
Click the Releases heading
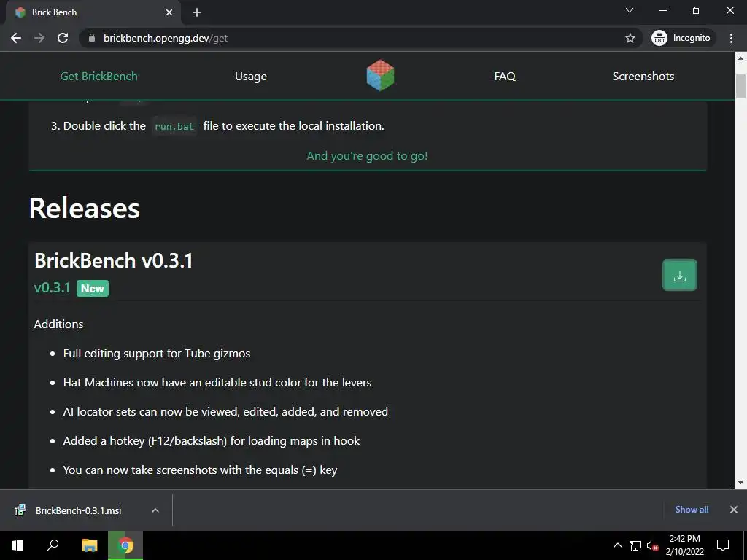click(x=85, y=208)
